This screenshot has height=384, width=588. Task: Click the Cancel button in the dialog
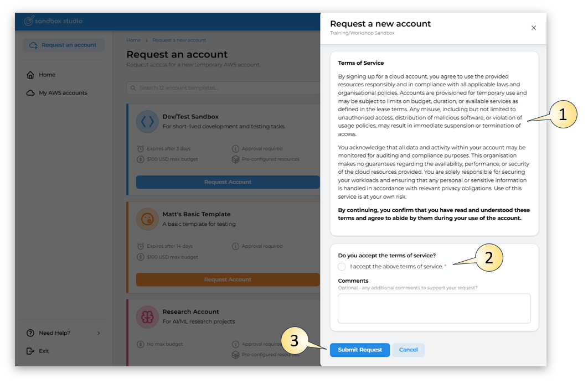409,350
